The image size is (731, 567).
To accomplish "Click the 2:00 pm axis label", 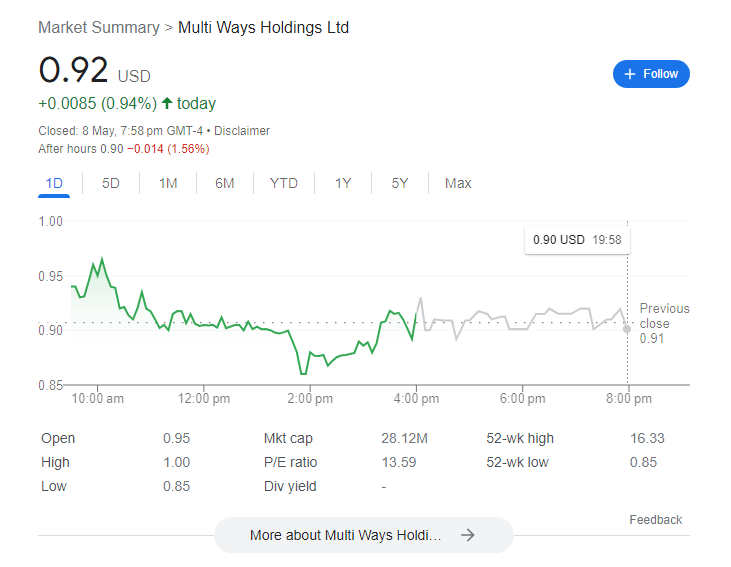I will [x=310, y=399].
